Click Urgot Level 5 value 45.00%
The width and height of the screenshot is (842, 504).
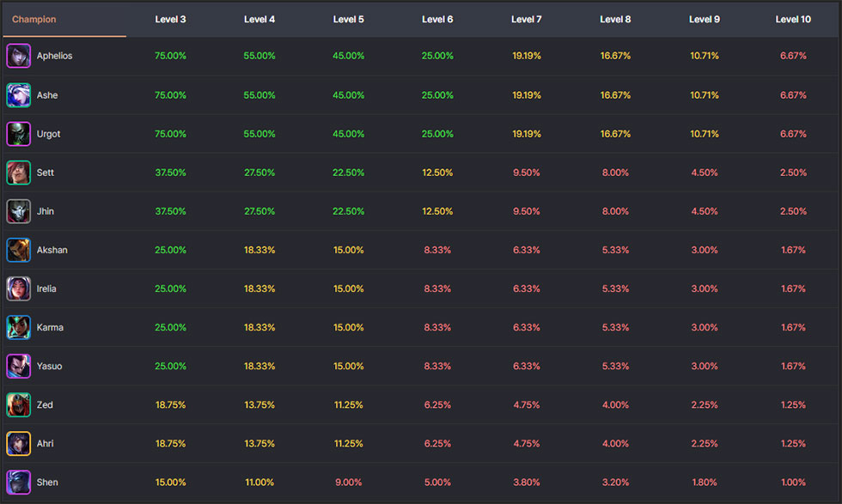pyautogui.click(x=349, y=134)
